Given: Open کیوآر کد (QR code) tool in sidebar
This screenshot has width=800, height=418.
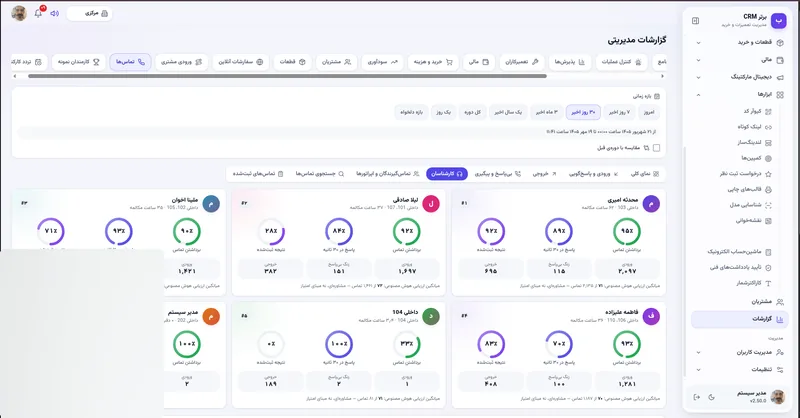Looking at the screenshot, I should (x=757, y=111).
